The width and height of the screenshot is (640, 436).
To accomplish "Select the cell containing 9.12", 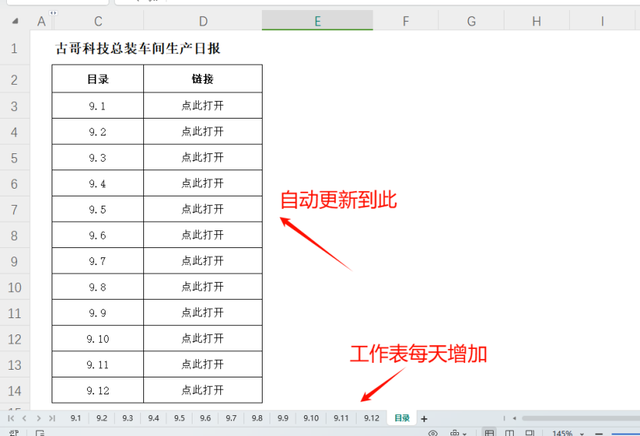I will pos(98,390).
